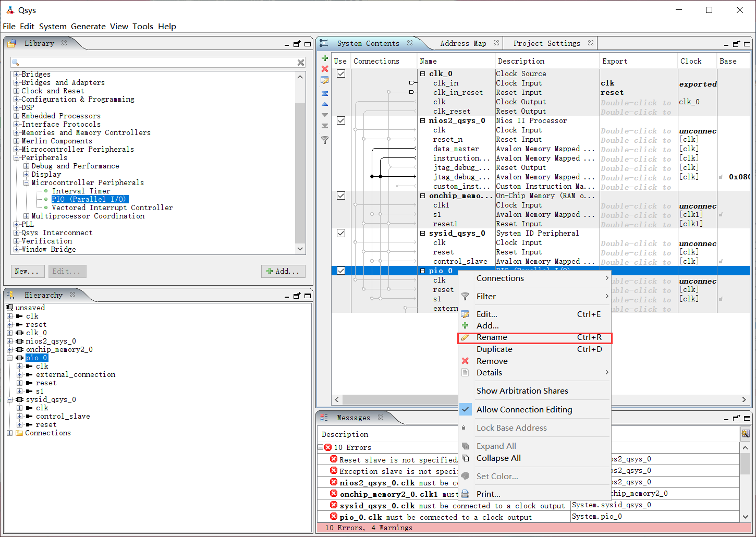The height and width of the screenshot is (537, 756).
Task: Collapse the pio_0 node in Hierarchy
Action: point(10,358)
